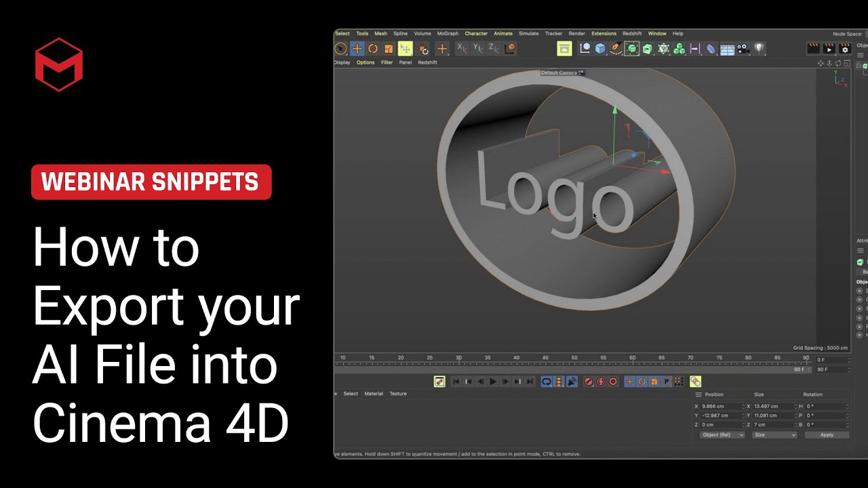Open viewport Filter menu
Viewport: 868px width, 488px height.
click(387, 62)
